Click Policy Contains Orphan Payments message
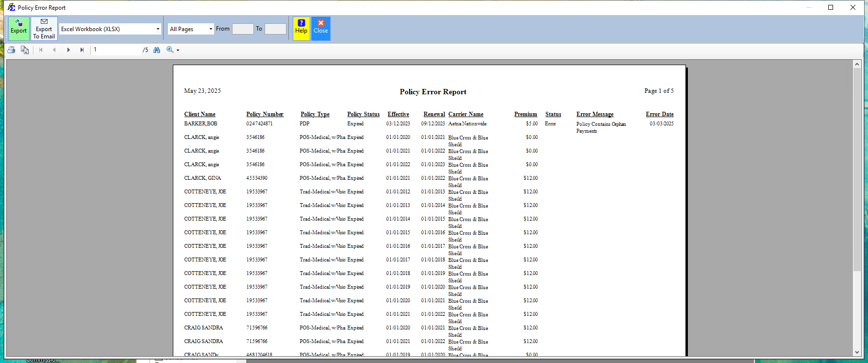The height and width of the screenshot is (363, 868). tap(601, 127)
